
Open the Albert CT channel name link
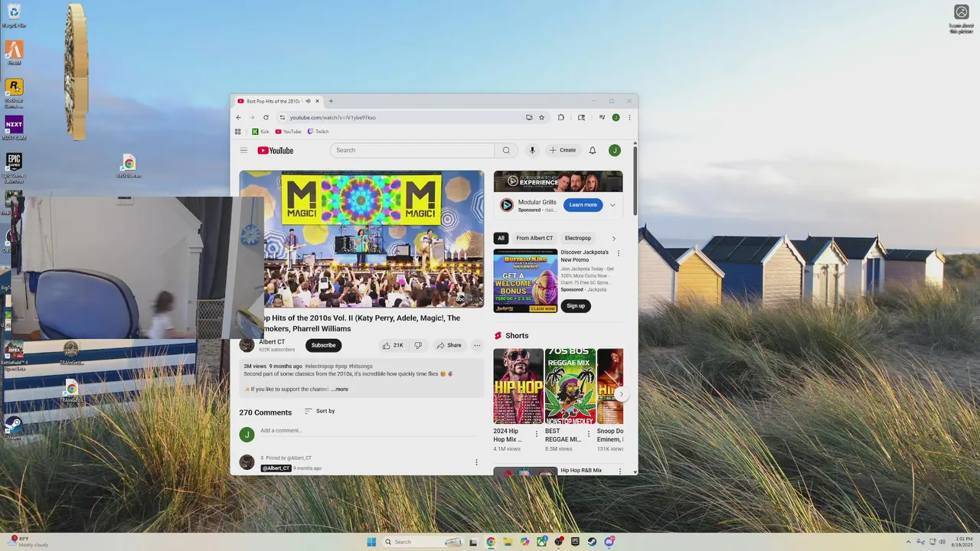[272, 342]
